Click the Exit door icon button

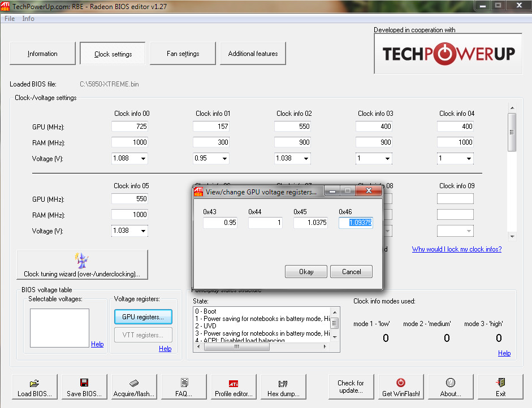coord(500,387)
